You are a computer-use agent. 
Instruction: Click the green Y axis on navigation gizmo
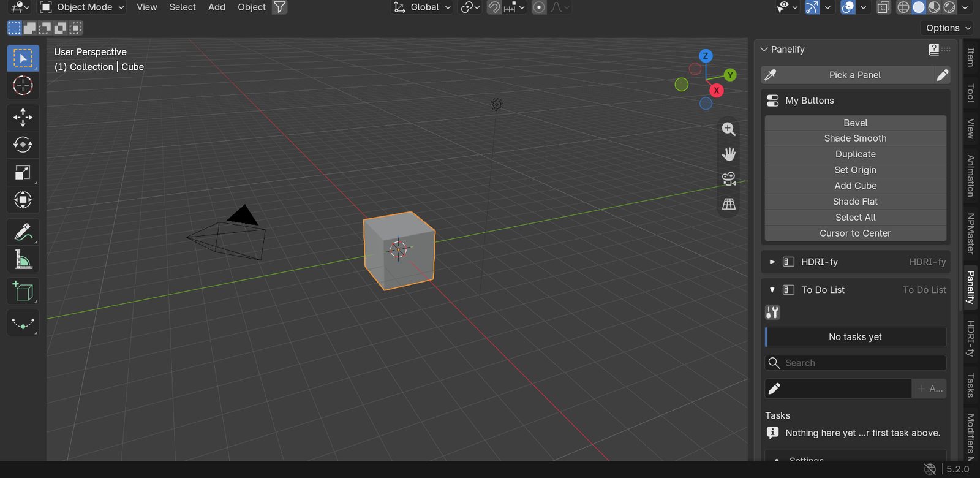[730, 75]
